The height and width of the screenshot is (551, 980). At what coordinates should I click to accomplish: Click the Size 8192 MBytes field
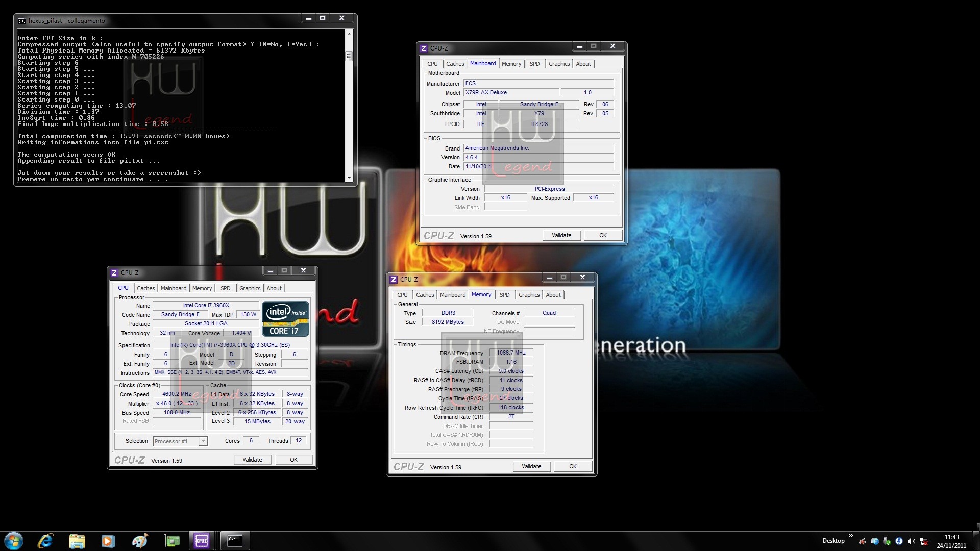coord(448,322)
